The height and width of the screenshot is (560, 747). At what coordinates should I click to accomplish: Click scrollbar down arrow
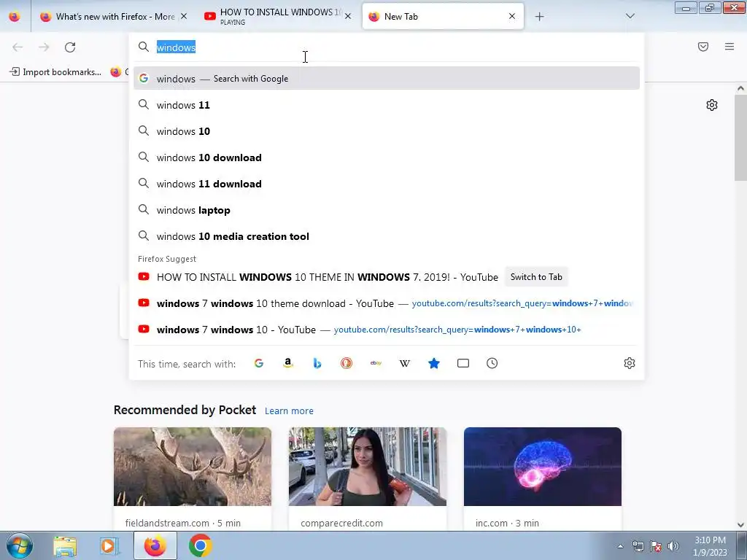[x=740, y=525]
